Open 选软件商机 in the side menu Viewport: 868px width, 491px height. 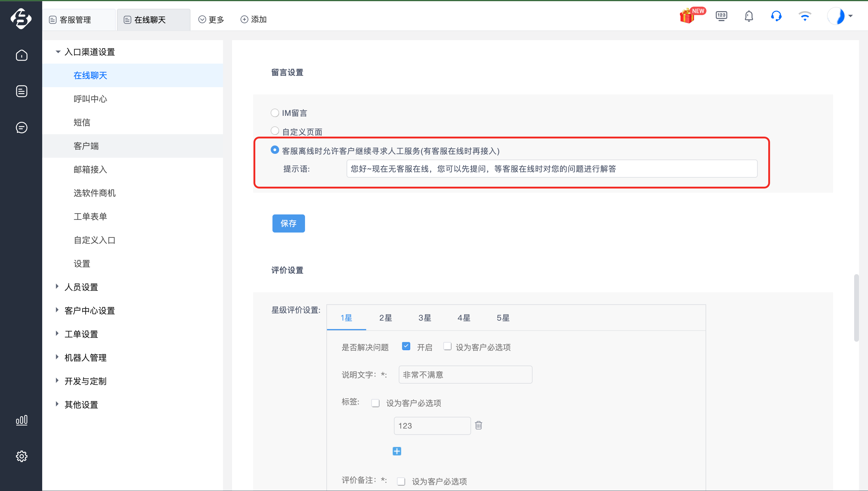pyautogui.click(x=133, y=193)
